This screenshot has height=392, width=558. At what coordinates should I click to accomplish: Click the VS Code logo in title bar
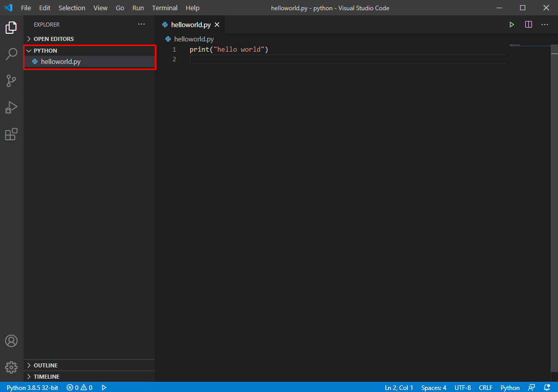click(8, 8)
